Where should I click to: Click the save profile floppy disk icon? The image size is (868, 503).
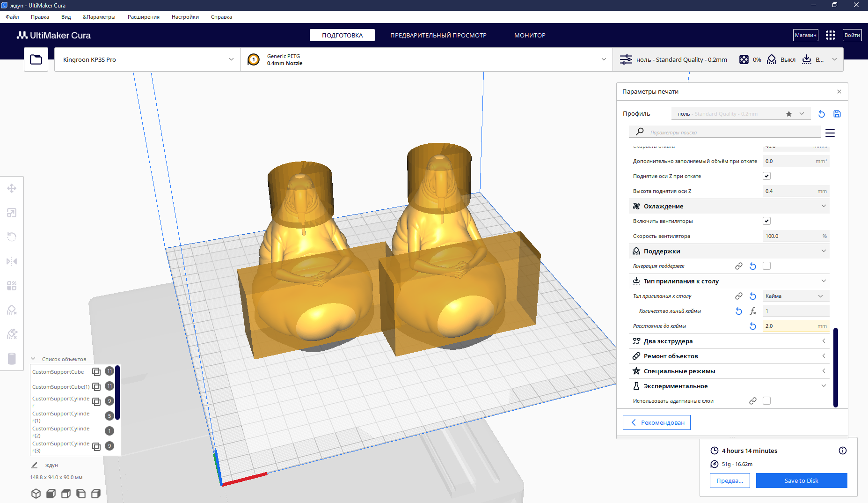coord(837,114)
